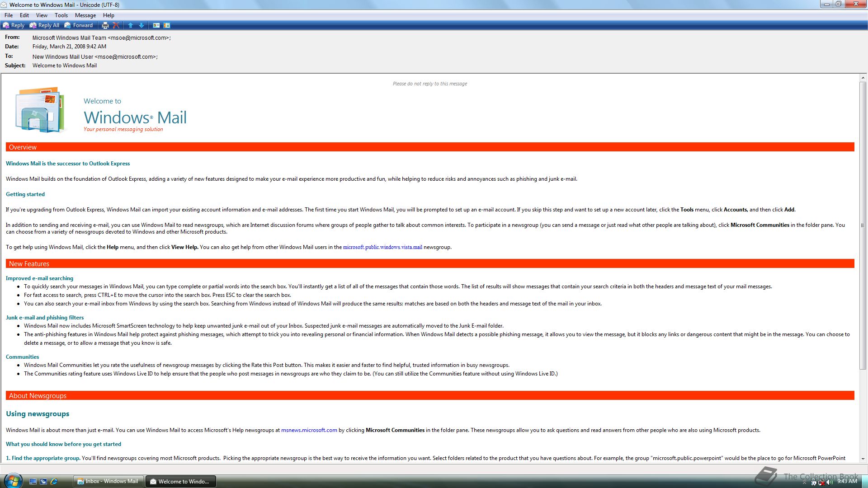Viewport: 868px width, 488px height.
Task: Click the volume speaker tray icon
Action: (x=830, y=482)
